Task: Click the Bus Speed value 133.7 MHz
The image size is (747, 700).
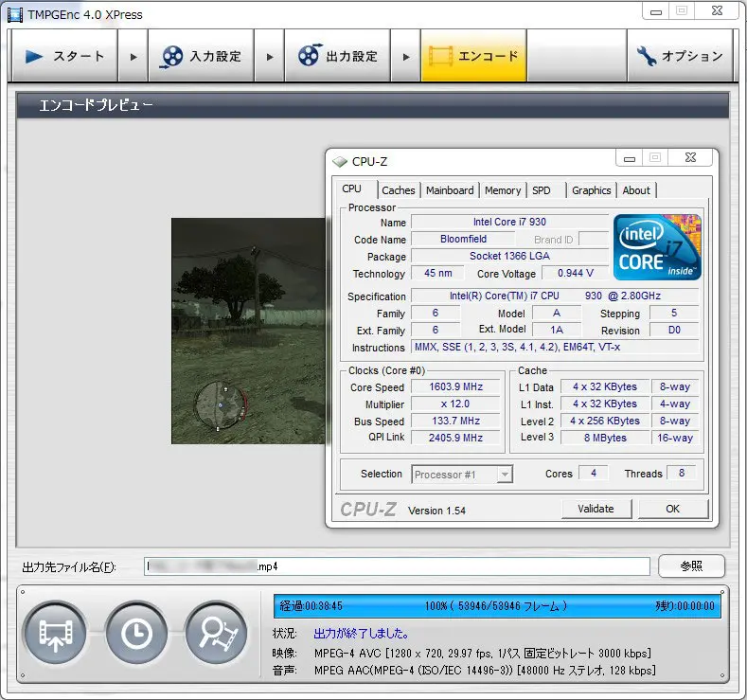Action: [x=455, y=421]
